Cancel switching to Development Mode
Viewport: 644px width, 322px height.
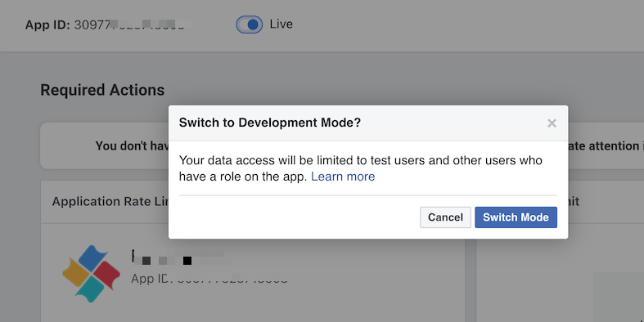(x=445, y=217)
